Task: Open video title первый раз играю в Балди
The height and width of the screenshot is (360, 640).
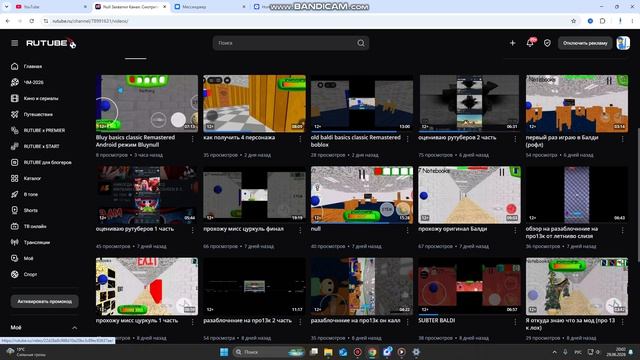Action: (x=562, y=141)
